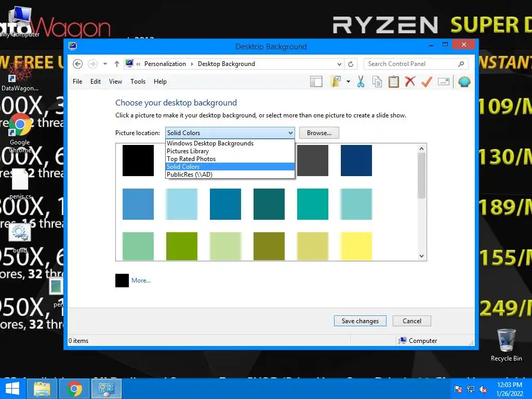
Task: Click the search magnifier icon
Action: pos(461,64)
